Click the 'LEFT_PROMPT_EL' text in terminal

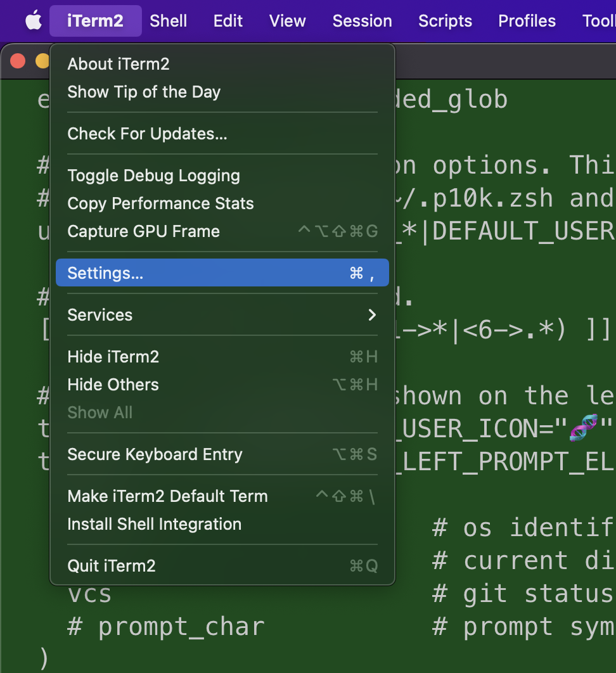(508, 462)
